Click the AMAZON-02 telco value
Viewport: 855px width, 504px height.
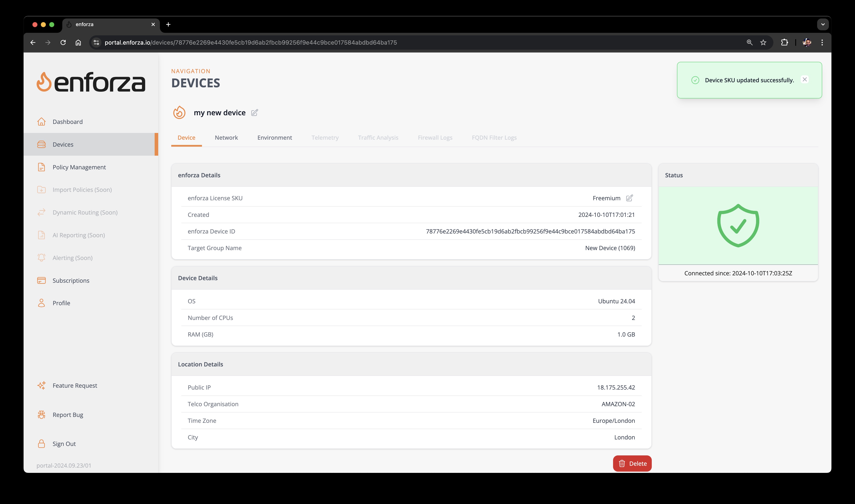point(618,404)
